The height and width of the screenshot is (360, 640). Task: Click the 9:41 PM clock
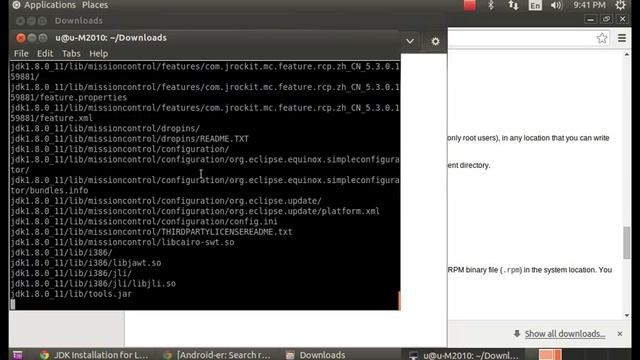[589, 5]
